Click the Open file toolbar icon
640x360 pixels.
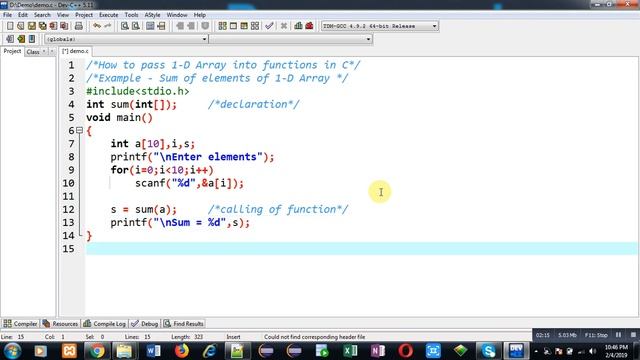pos(20,26)
